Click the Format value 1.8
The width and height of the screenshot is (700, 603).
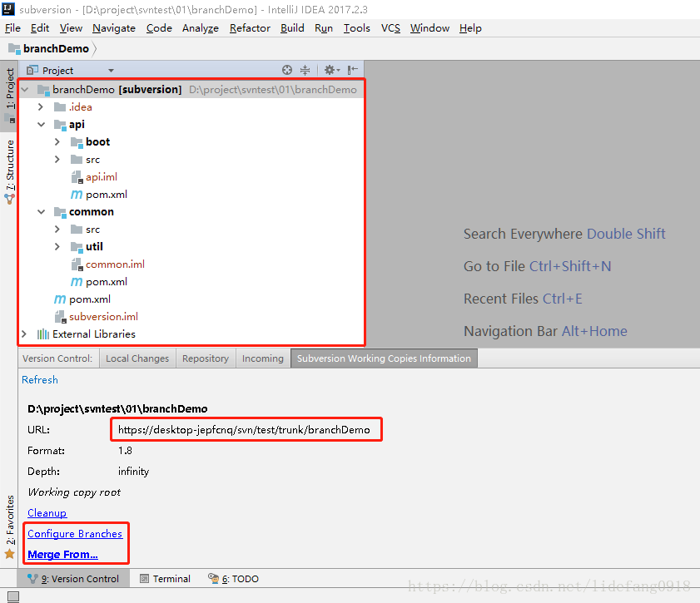[125, 451]
